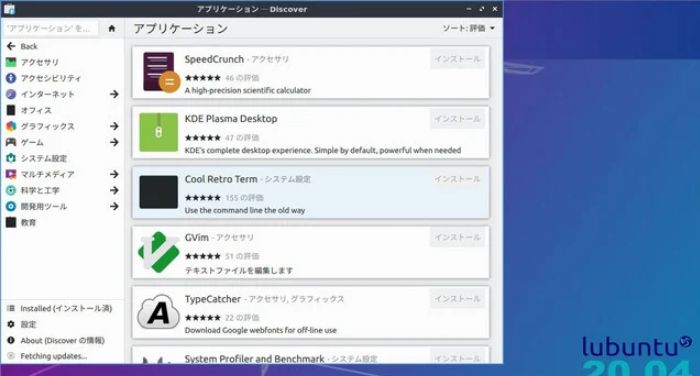Select the GVim title text
The image size is (700, 376).
tap(196, 237)
